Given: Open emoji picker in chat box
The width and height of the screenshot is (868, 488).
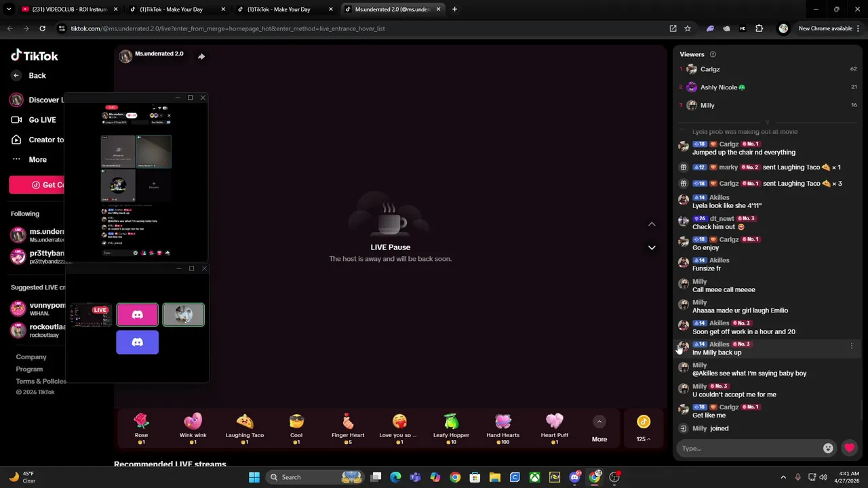Looking at the screenshot, I should 828,448.
